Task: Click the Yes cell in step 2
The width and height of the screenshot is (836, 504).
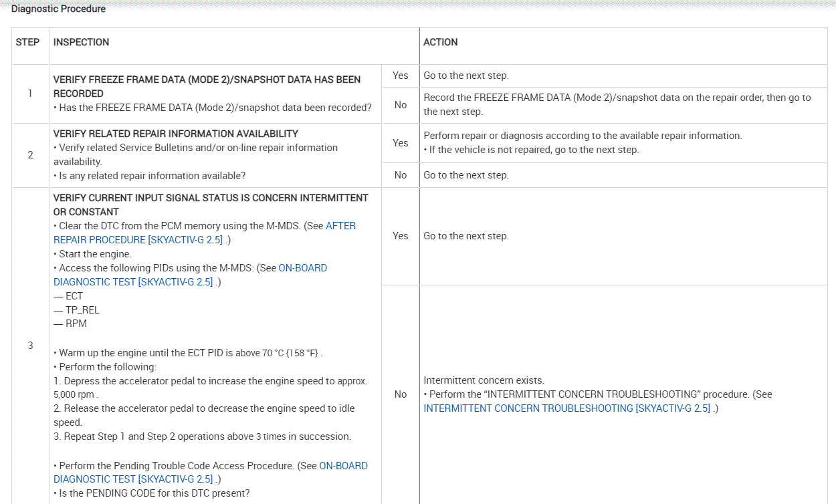Action: click(400, 142)
